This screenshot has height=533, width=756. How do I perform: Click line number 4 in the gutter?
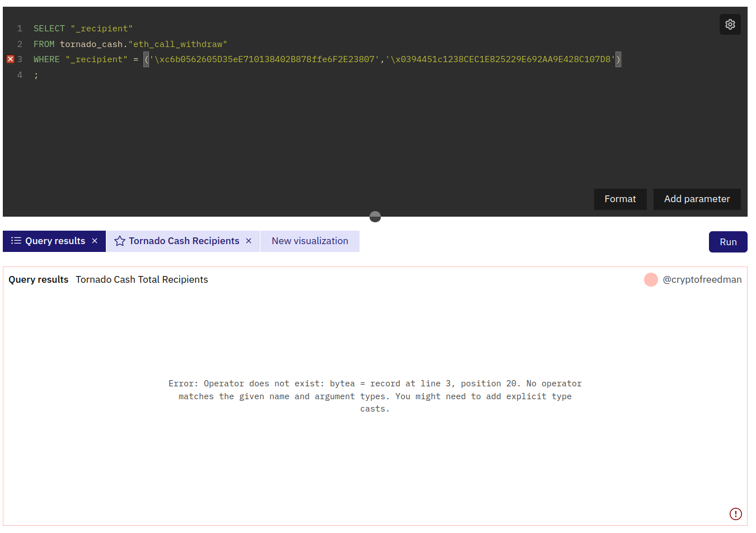(20, 75)
